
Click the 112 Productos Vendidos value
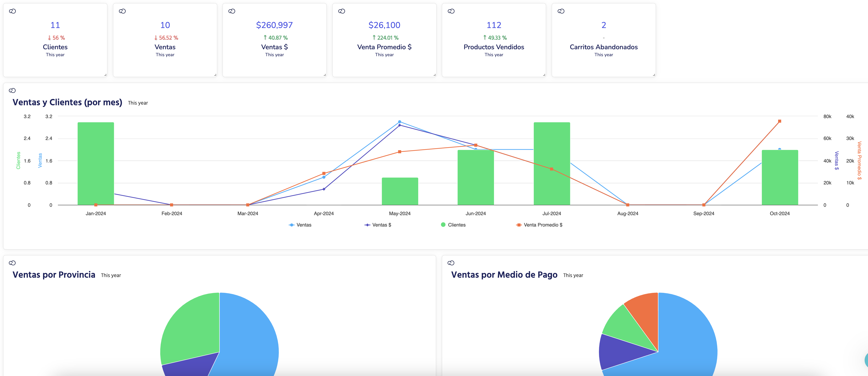click(494, 25)
